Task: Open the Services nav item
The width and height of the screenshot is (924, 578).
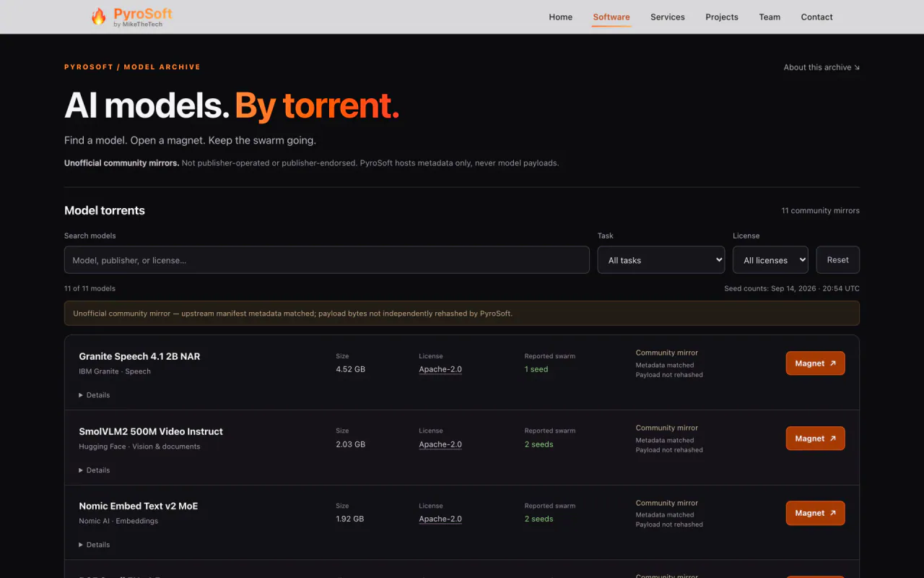Action: coord(668,17)
